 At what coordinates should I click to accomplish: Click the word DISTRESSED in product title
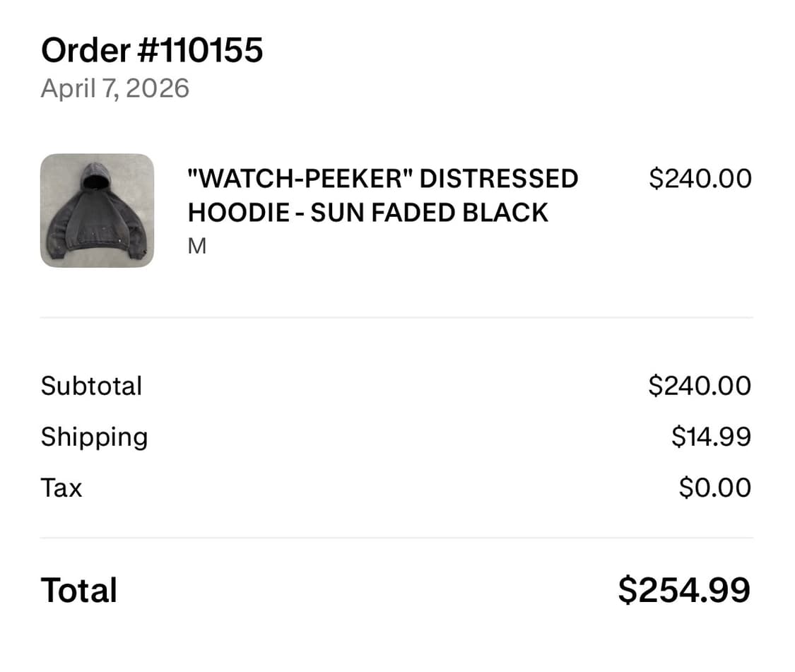pyautogui.click(x=499, y=179)
